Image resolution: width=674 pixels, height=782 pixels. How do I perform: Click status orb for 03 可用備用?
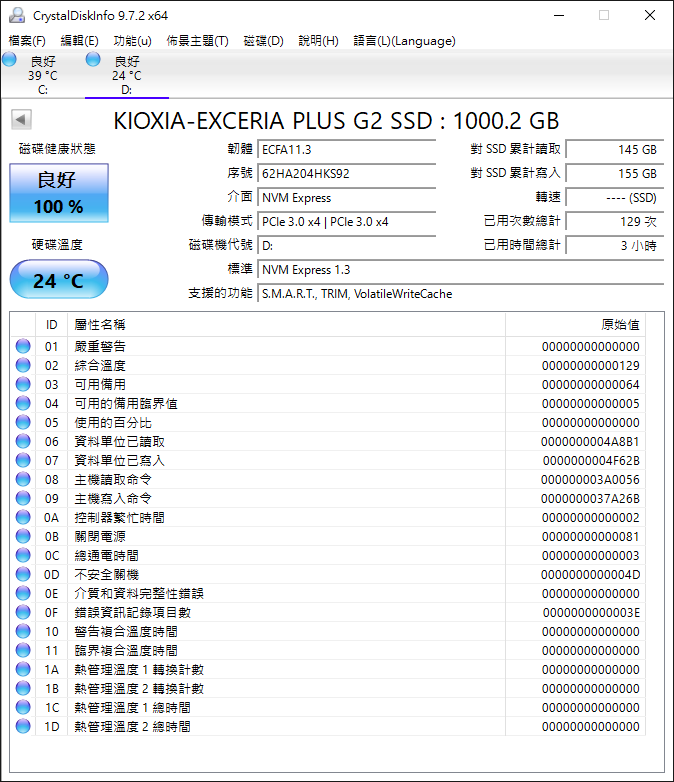click(x=23, y=384)
